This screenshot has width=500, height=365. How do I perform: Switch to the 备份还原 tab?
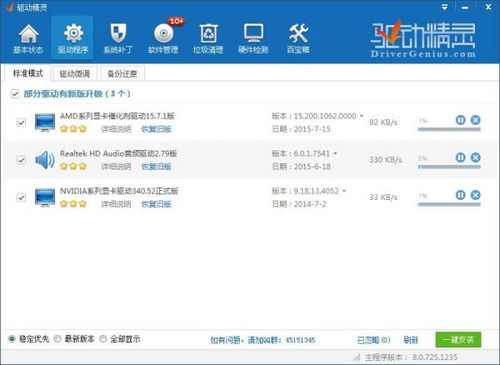(122, 74)
